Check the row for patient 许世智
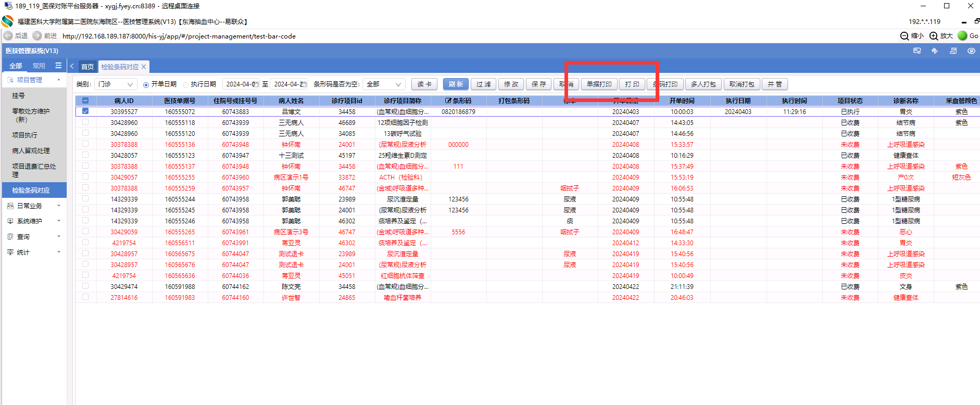 tap(85, 297)
